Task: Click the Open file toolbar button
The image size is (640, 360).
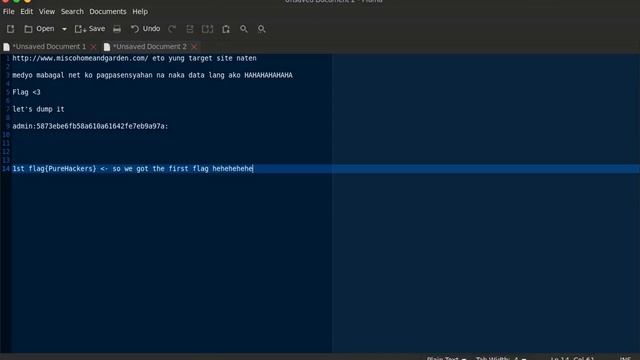Action: point(39,29)
